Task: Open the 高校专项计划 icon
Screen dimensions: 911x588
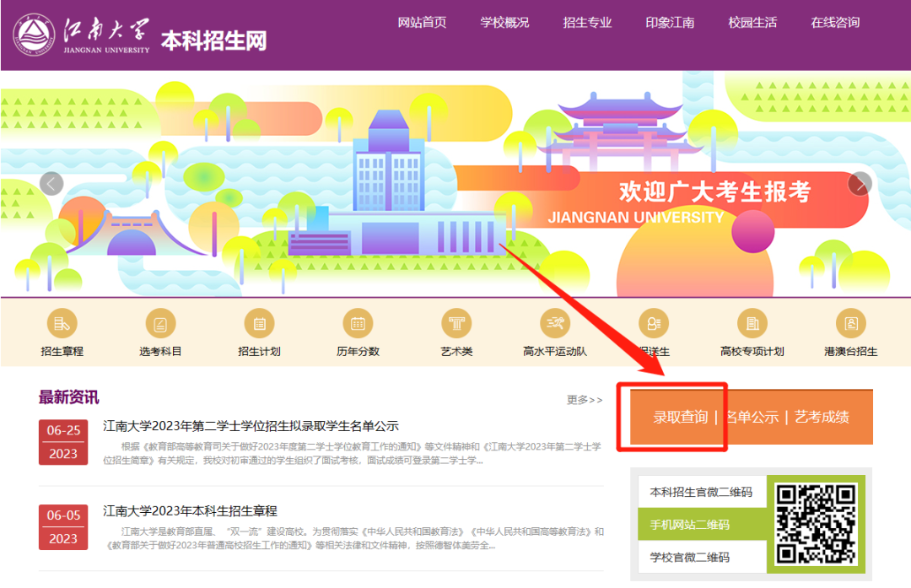Action: click(752, 323)
